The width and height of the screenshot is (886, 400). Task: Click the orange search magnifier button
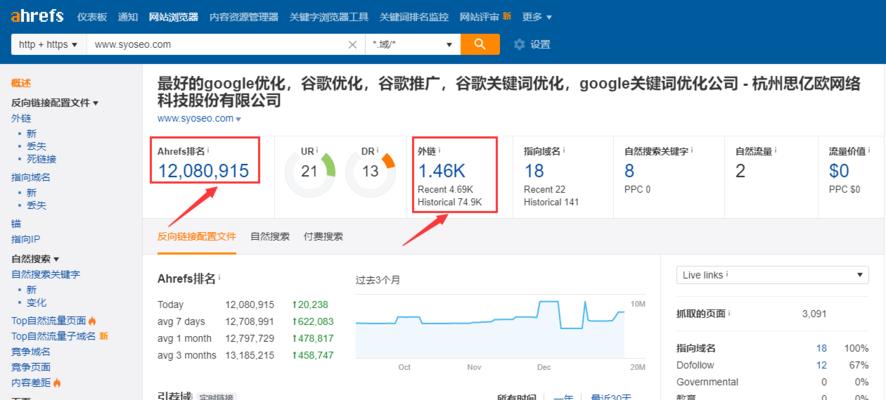[480, 44]
